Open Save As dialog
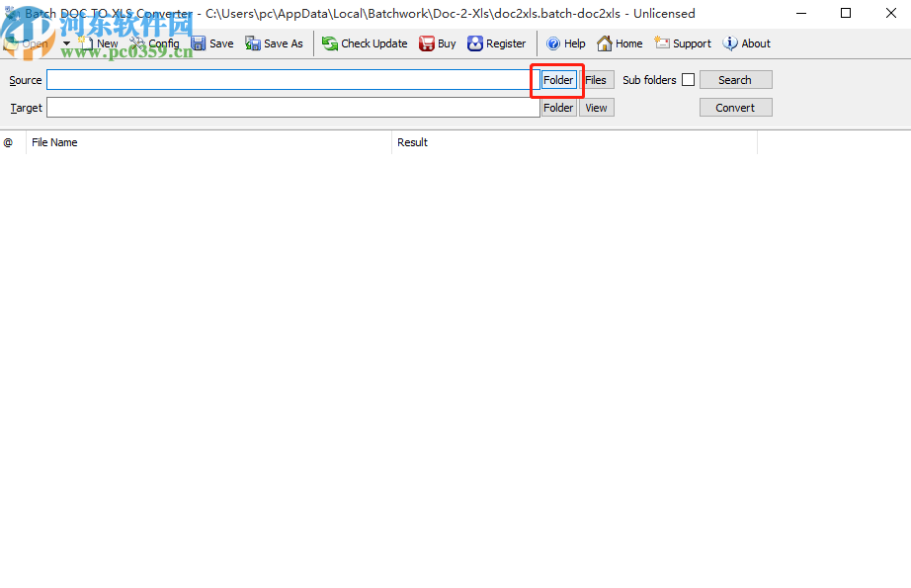Screen dimensions: 911x588 [274, 43]
